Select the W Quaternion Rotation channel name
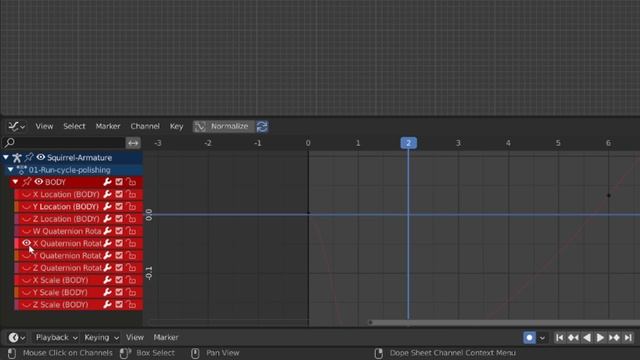Screen dimensions: 640x360 [x=67, y=231]
